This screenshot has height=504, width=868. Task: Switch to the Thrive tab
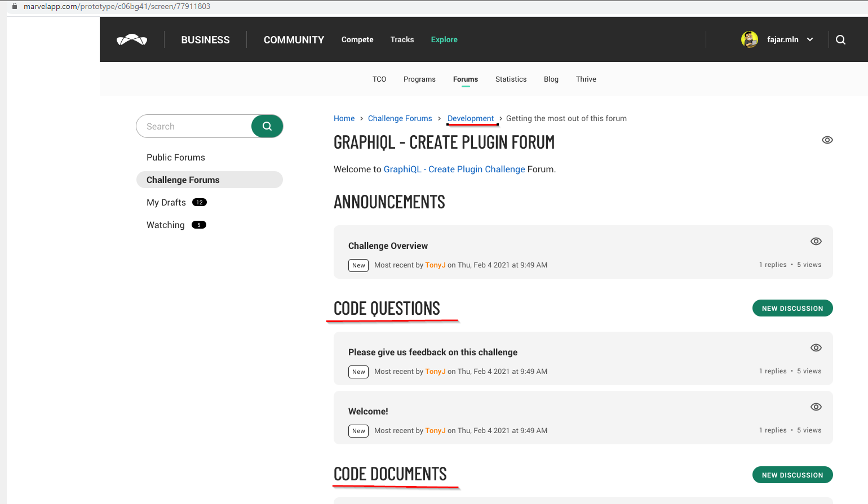pyautogui.click(x=586, y=79)
